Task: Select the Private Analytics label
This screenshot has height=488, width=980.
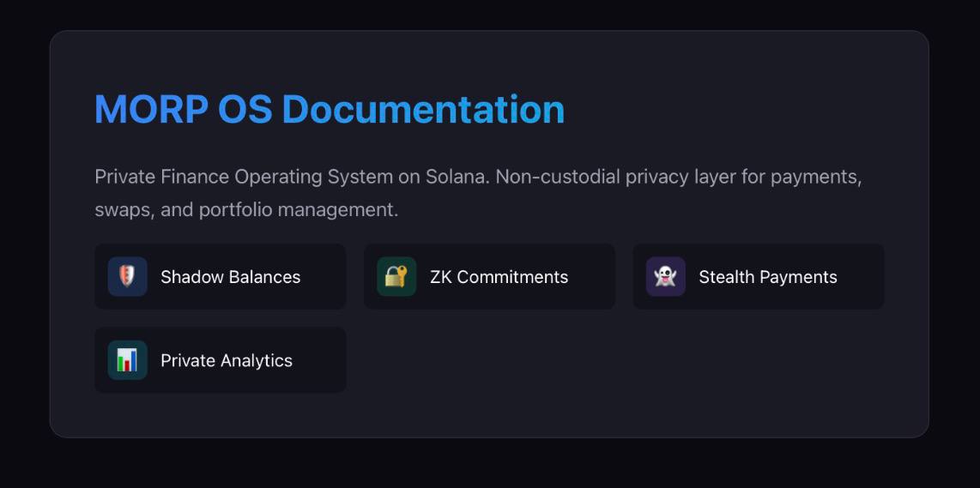Action: click(x=227, y=360)
